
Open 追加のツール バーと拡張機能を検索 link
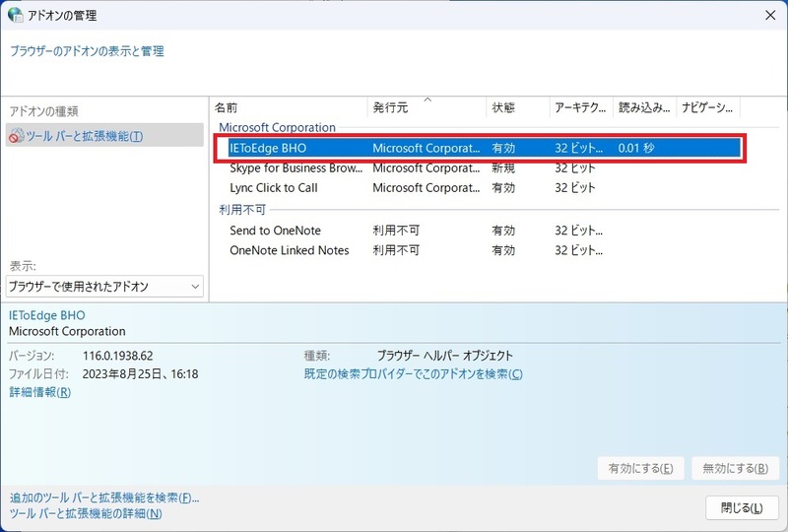pyautogui.click(x=104, y=498)
